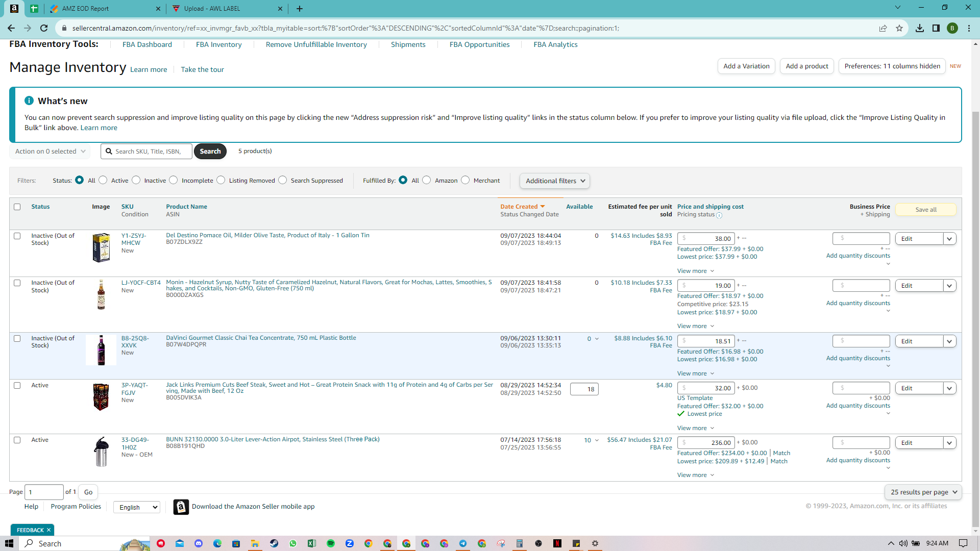
Task: Switch to the Upload - AWL LABEL tab
Action: click(x=228, y=9)
